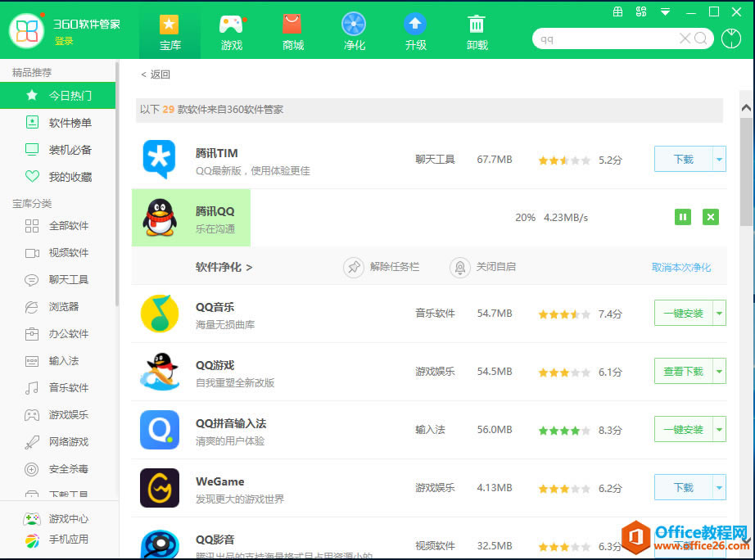This screenshot has width=755, height=560.
Task: Expand the 软件净化 section
Action: 224,267
